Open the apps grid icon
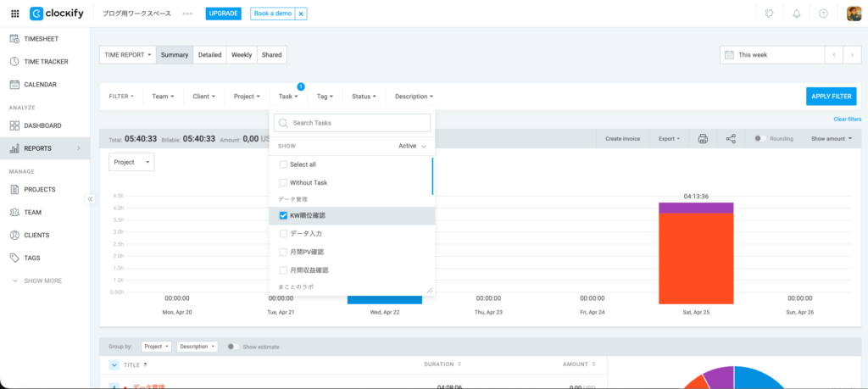 point(14,14)
